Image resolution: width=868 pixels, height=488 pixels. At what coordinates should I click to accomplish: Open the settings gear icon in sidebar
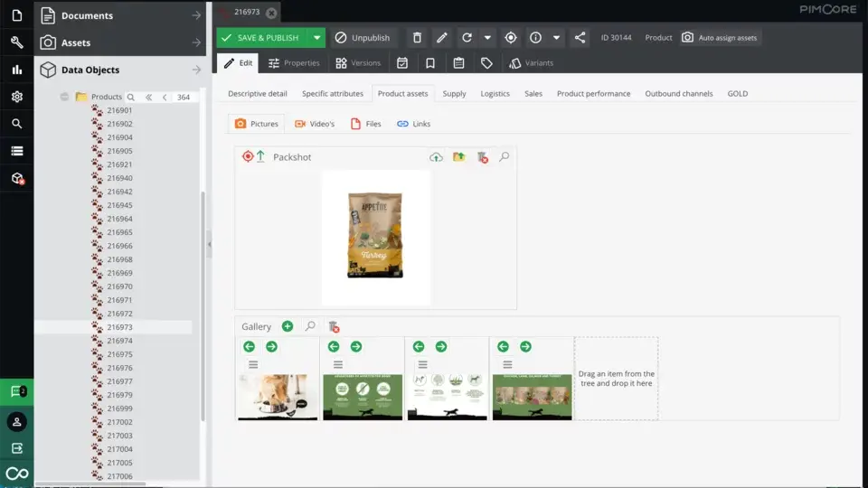[16, 97]
